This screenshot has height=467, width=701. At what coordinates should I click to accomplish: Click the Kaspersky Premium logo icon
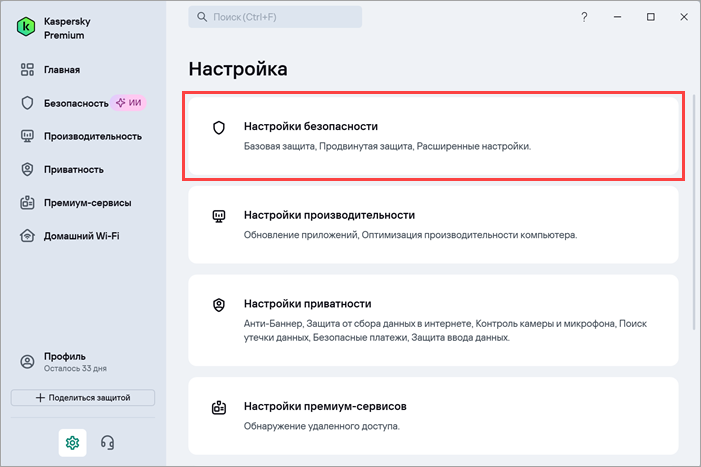(26, 27)
